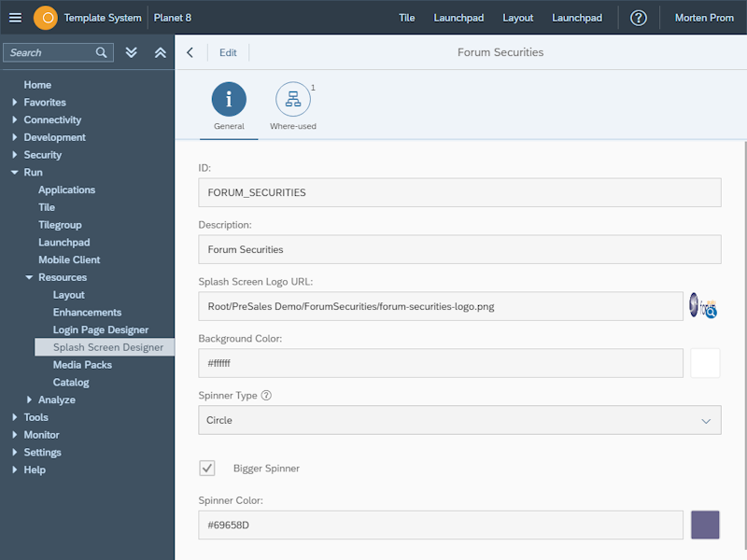Open the Spinner Color purple swatch
747x560 pixels.
tap(705, 525)
